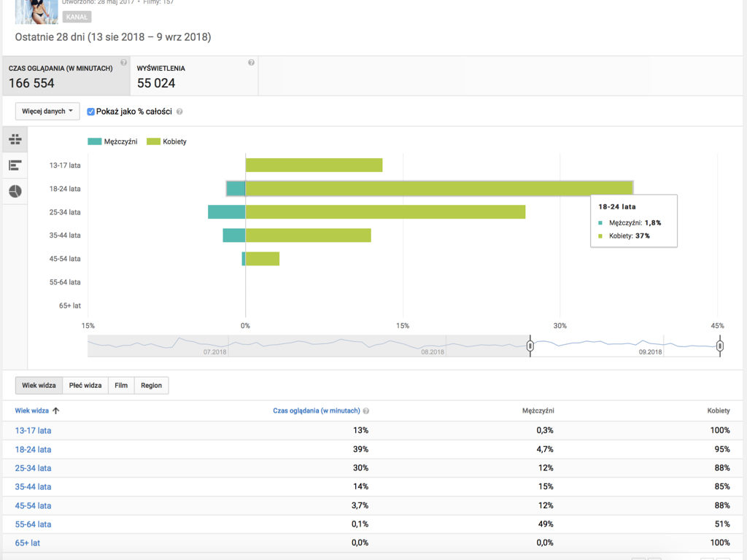The width and height of the screenshot is (747, 560).
Task: Click the green Kobiety bar for 18-24 lata
Action: pyautogui.click(x=439, y=189)
